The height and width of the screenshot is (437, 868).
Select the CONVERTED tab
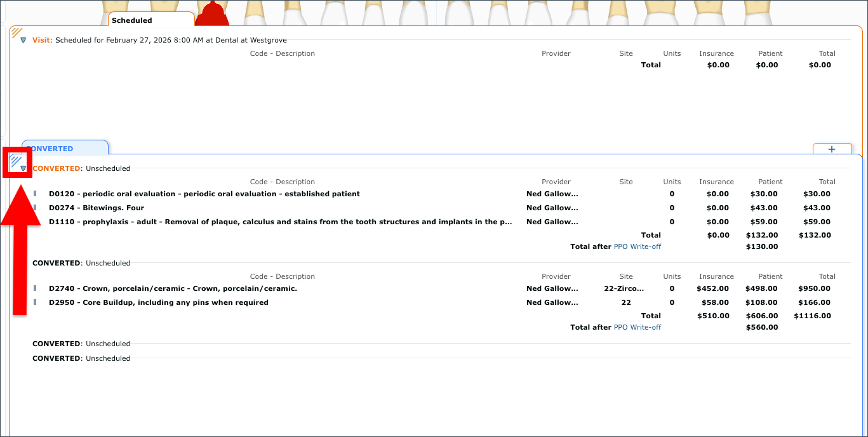65,148
